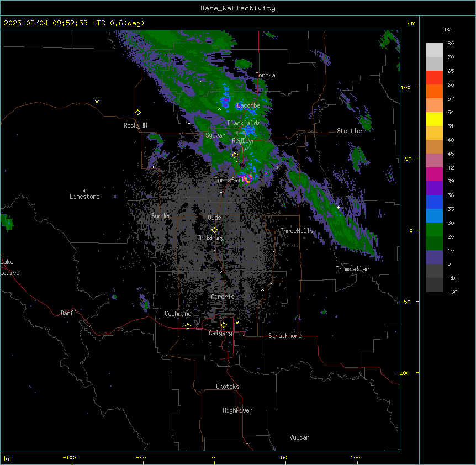This screenshot has width=476, height=465.
Task: Select the Limestone label
Action: pos(84,197)
